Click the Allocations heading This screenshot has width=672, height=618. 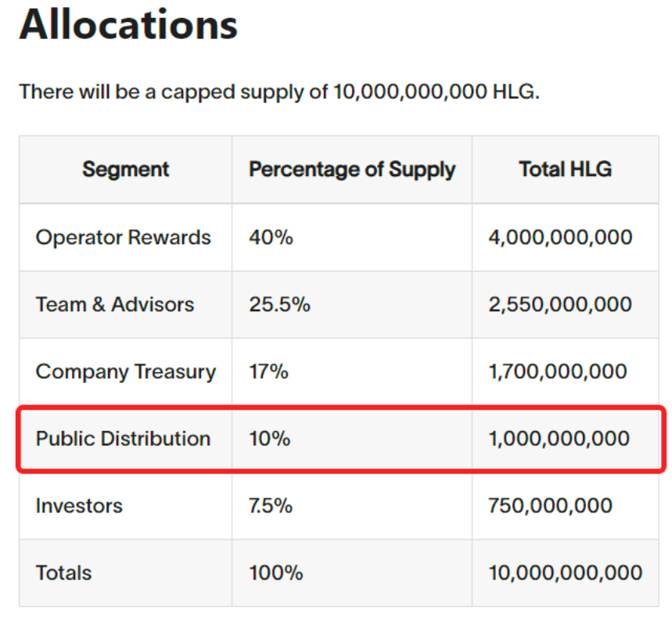click(x=128, y=24)
